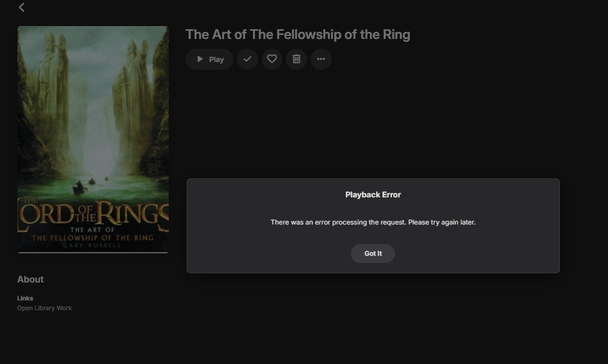Go back using the left arrow icon
This screenshot has height=364, width=608.
[x=22, y=7]
